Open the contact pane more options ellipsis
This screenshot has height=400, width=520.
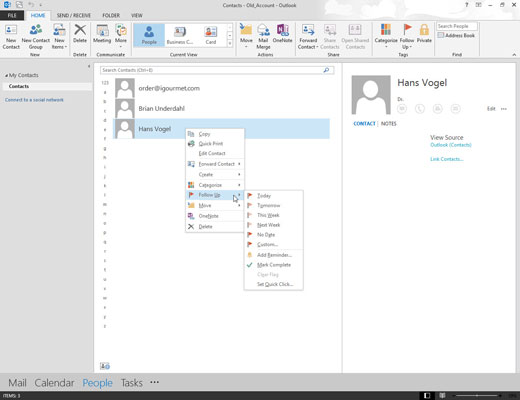(x=504, y=109)
